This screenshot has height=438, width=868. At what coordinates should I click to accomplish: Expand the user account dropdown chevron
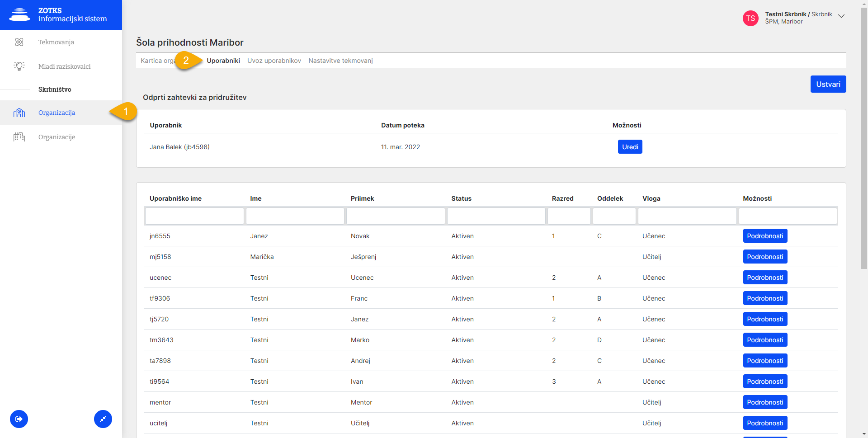(x=841, y=16)
